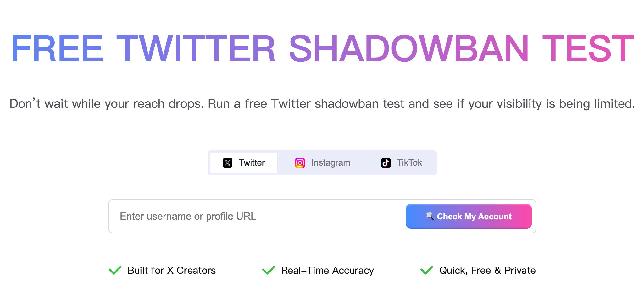
Task: Click the checkmark next to Real-Time Accuracy
Action: click(x=268, y=270)
